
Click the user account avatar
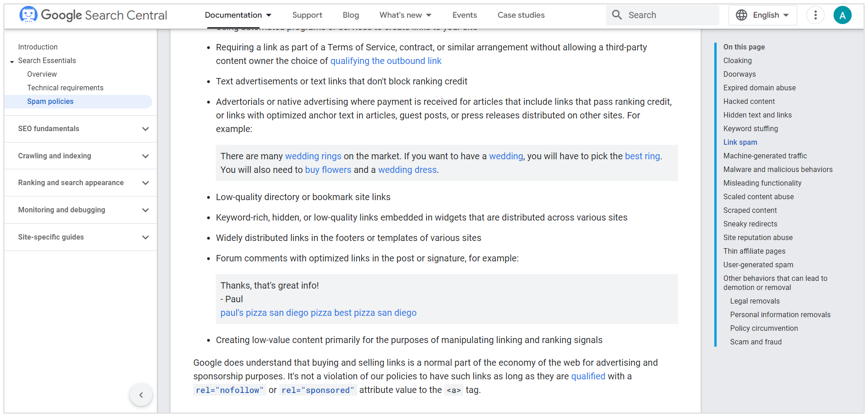(842, 15)
